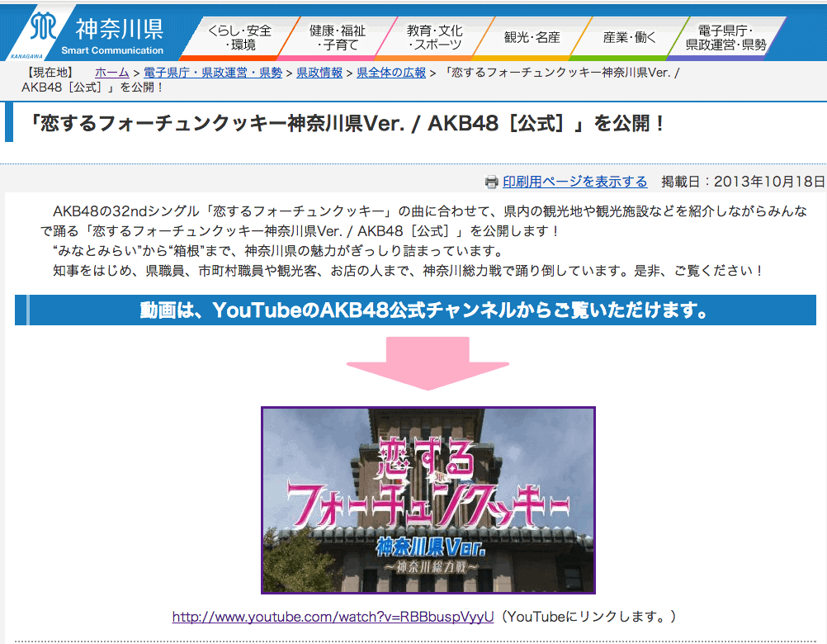Click the Kanagawa prefecture logo icon

click(x=42, y=27)
